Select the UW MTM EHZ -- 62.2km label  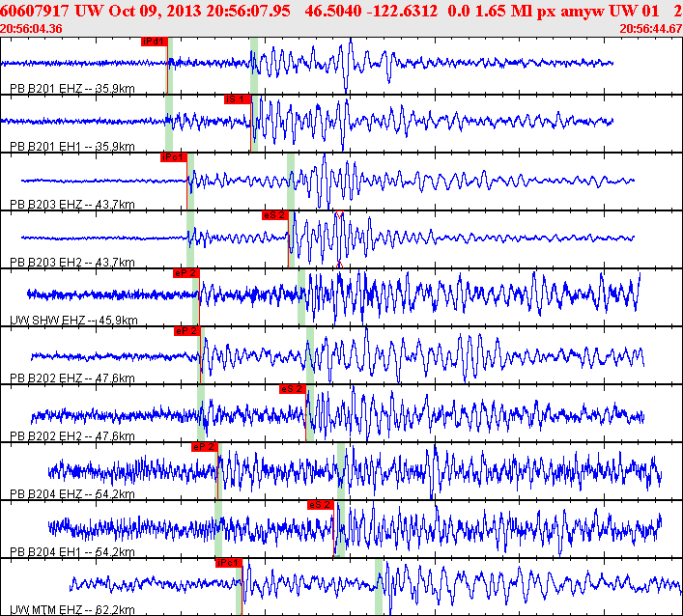pyautogui.click(x=72, y=610)
